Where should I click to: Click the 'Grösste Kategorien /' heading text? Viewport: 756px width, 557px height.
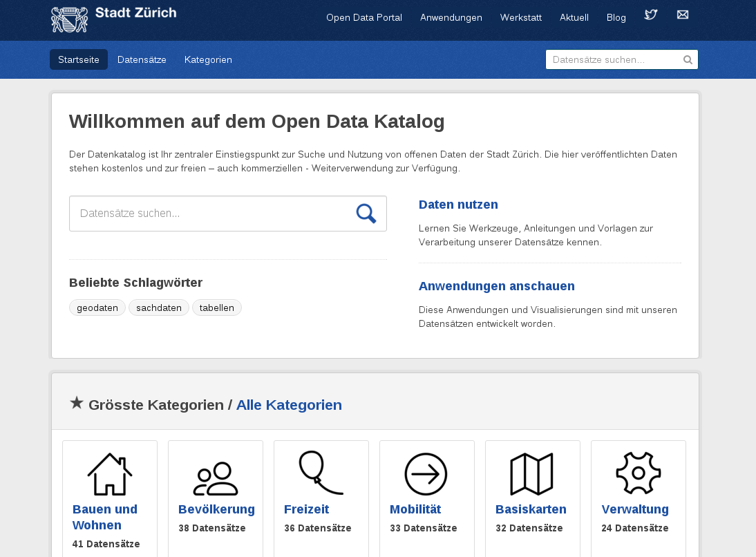160,404
